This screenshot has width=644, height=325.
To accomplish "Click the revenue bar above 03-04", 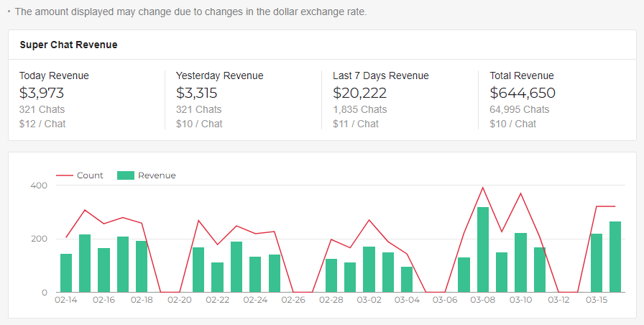I will [x=407, y=280].
